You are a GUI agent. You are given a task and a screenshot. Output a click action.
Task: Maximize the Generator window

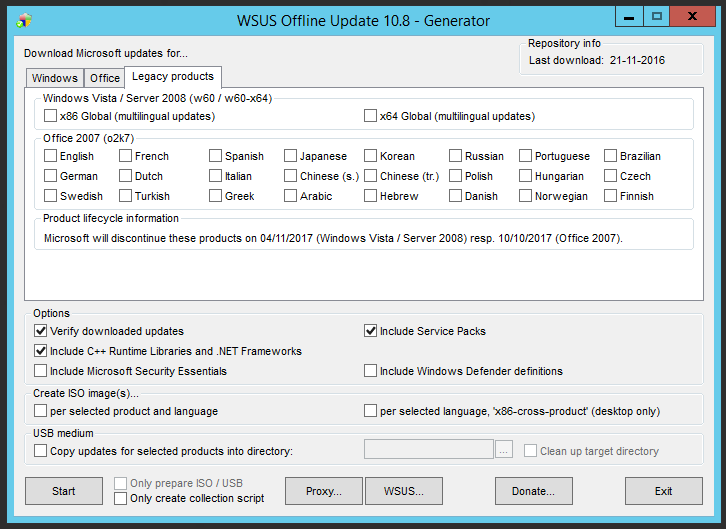point(656,17)
